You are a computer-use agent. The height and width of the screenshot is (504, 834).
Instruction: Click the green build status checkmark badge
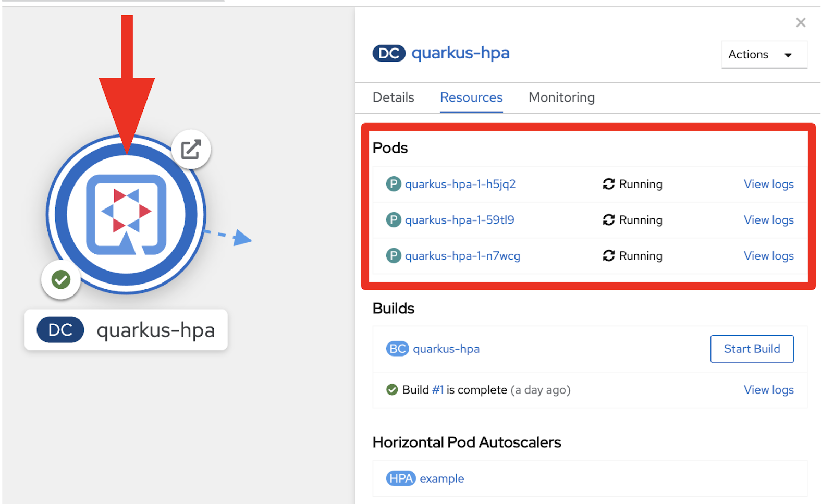[x=61, y=280]
